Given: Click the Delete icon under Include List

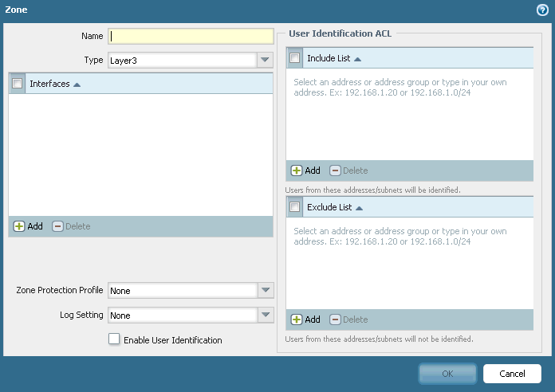Looking at the screenshot, I should tap(335, 171).
